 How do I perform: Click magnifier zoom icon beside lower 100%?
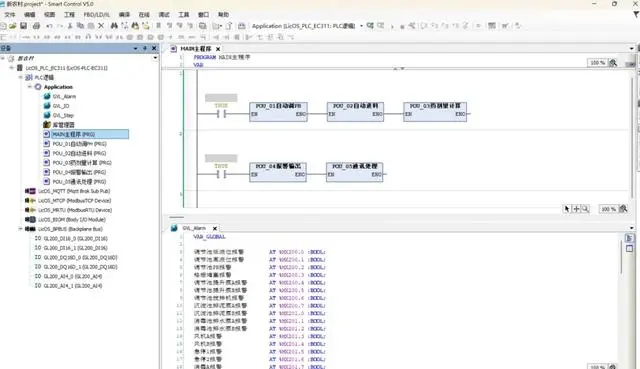623,209
